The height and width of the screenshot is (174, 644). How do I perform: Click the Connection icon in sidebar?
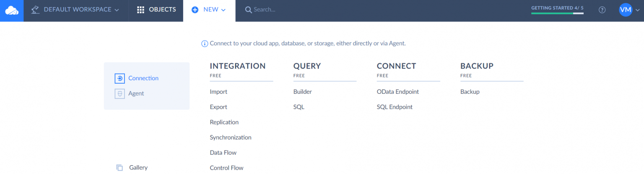tap(119, 78)
